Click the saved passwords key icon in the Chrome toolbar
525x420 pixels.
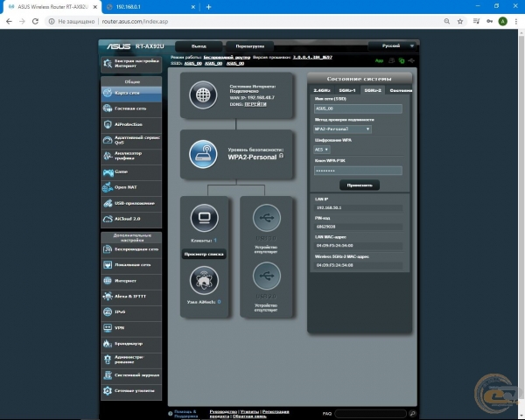coord(489,21)
